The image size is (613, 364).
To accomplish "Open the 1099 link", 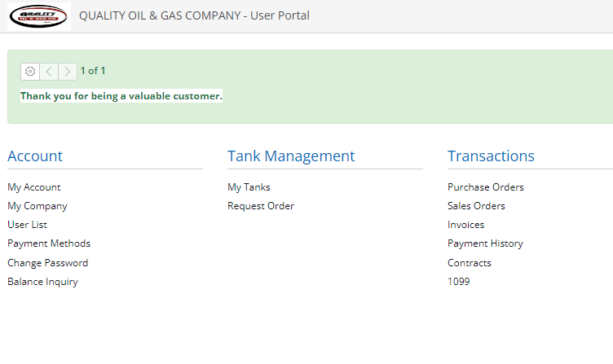I will pyautogui.click(x=458, y=282).
